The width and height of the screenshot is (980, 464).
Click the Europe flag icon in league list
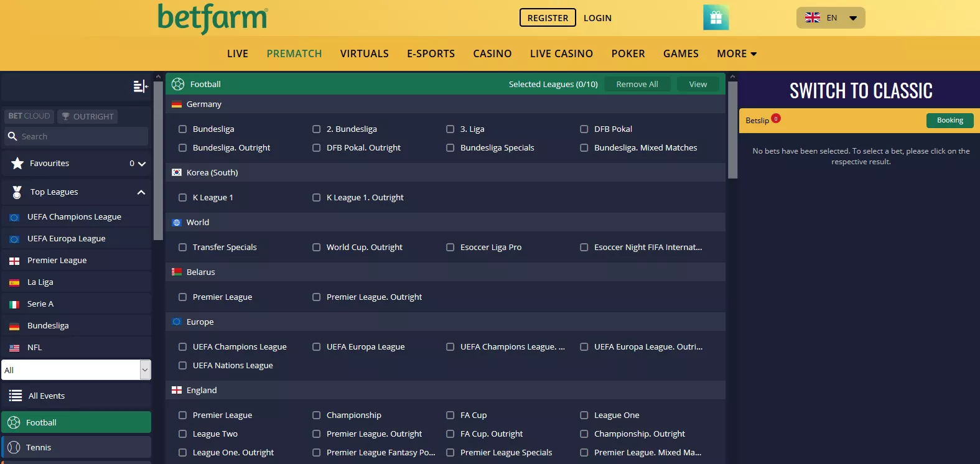click(177, 322)
